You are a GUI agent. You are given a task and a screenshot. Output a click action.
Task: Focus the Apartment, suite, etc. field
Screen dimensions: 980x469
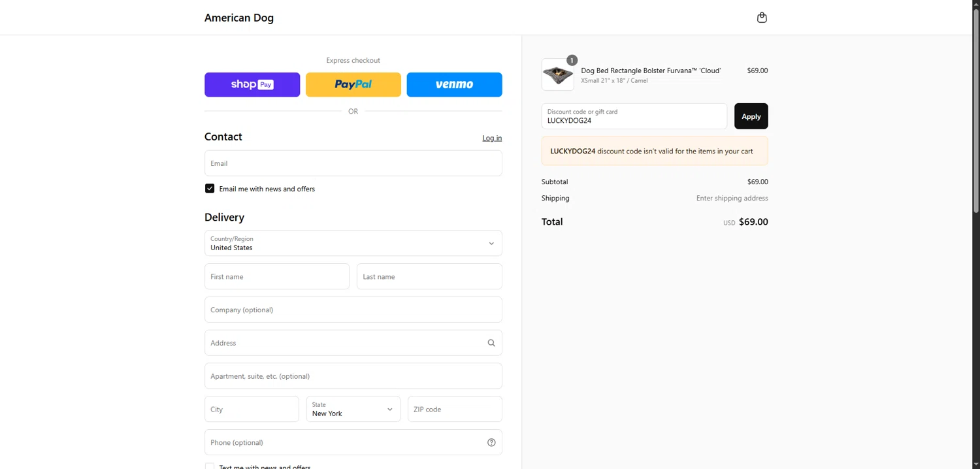(353, 376)
